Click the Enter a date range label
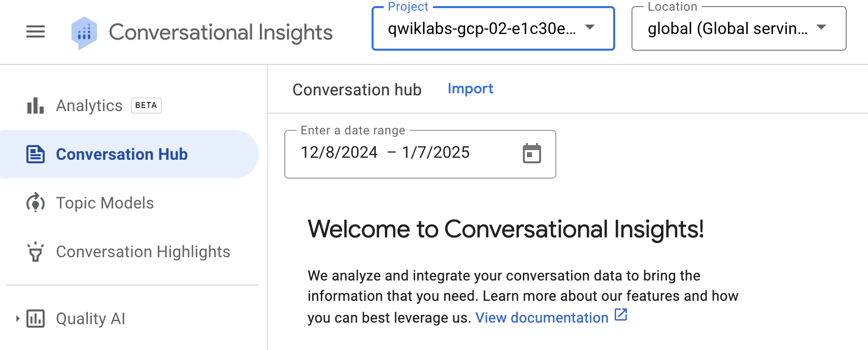 pyautogui.click(x=353, y=130)
